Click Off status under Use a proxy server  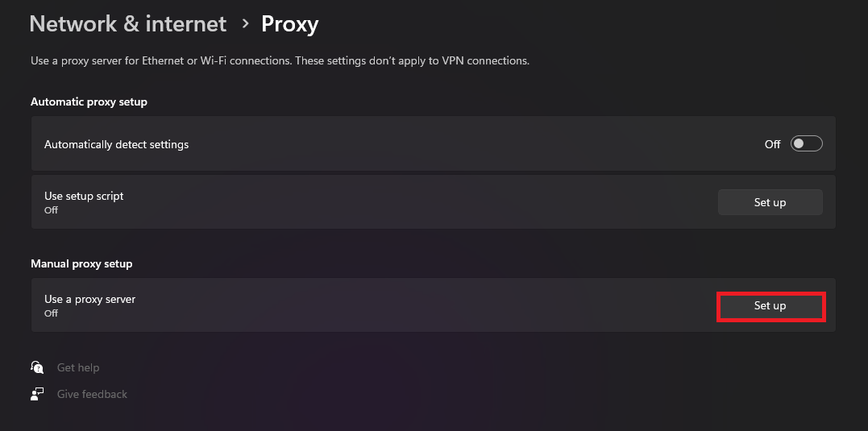[51, 313]
